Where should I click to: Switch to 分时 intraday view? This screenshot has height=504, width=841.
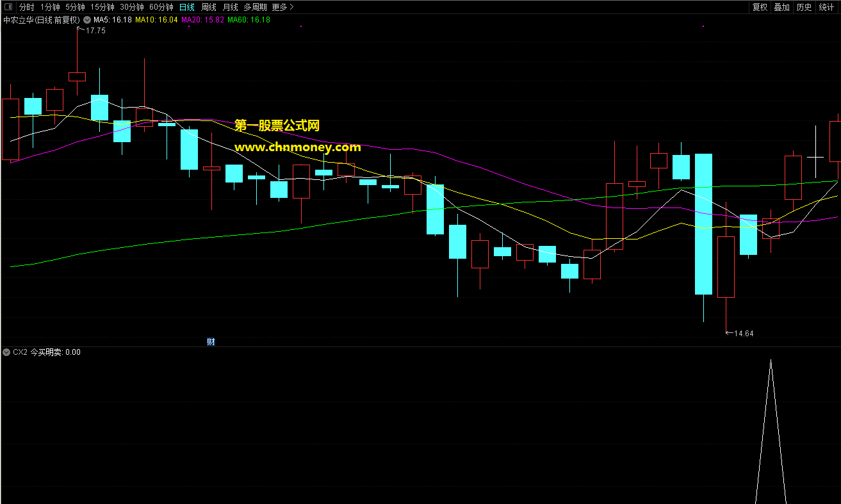pos(27,7)
